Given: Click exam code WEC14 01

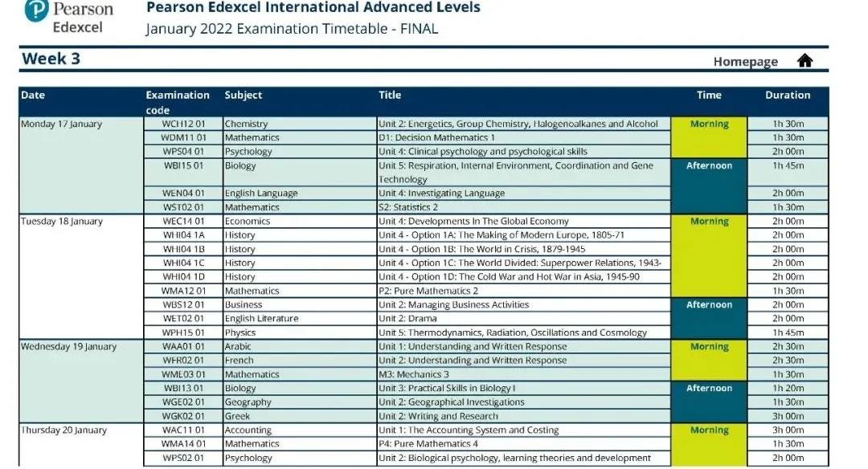Looking at the screenshot, I should [x=183, y=221].
